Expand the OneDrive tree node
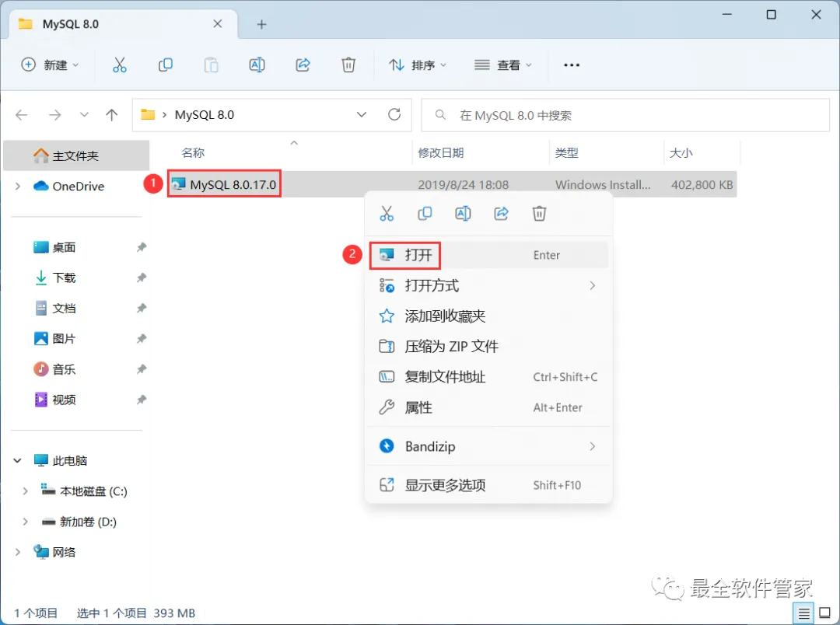The width and height of the screenshot is (840, 625). click(x=18, y=186)
